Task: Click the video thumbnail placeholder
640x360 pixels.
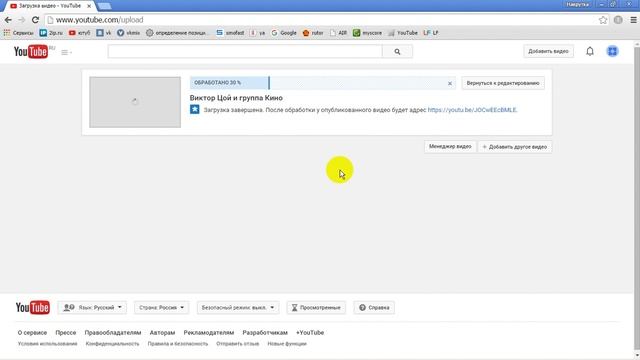Action: 135,102
